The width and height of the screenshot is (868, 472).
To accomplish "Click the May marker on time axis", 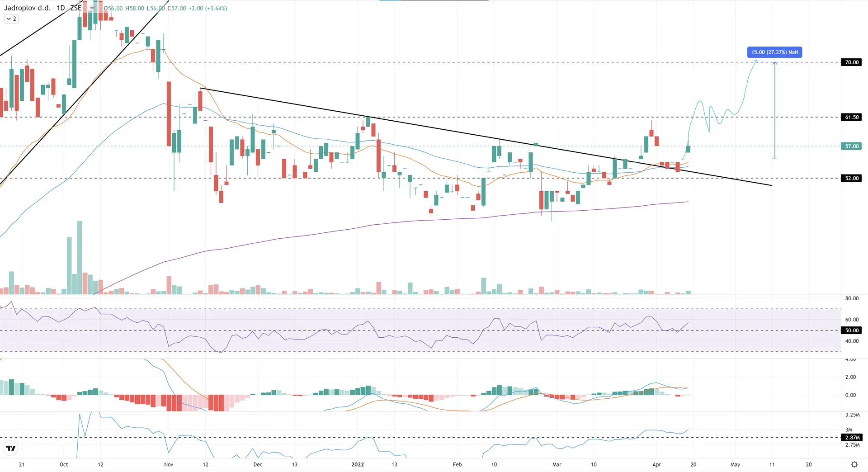I will click(x=735, y=464).
